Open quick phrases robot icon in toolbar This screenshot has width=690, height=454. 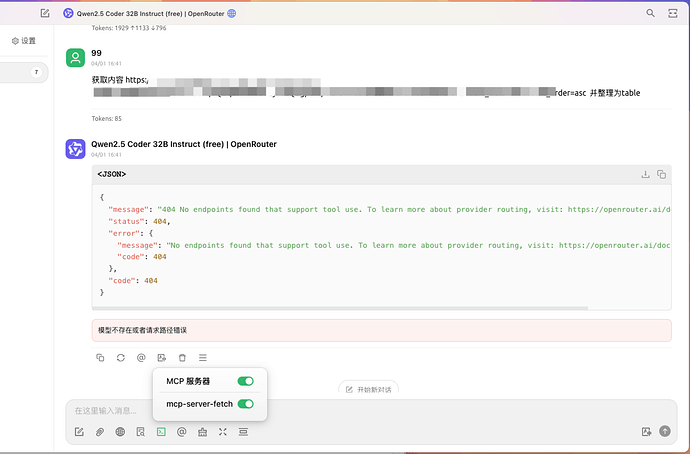(x=202, y=432)
